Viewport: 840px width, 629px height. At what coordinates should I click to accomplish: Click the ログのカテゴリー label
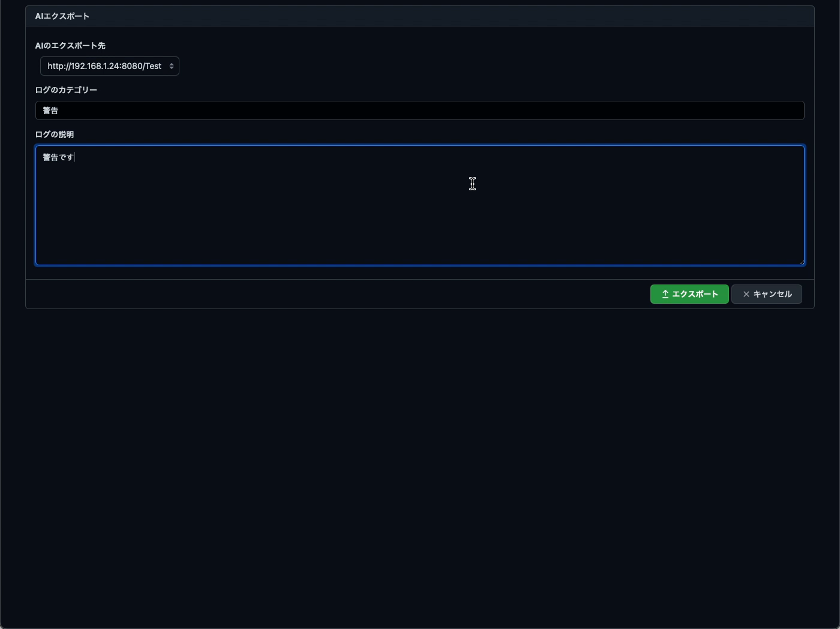click(x=66, y=90)
